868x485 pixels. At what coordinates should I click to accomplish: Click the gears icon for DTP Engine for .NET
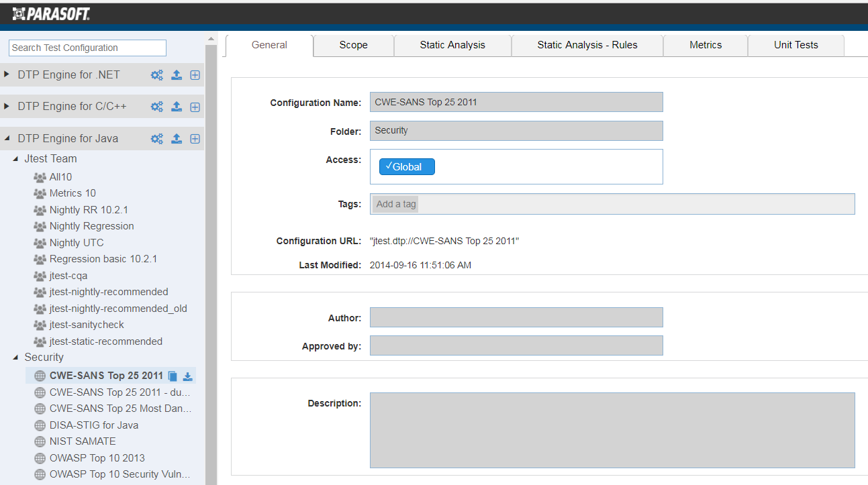(156, 75)
